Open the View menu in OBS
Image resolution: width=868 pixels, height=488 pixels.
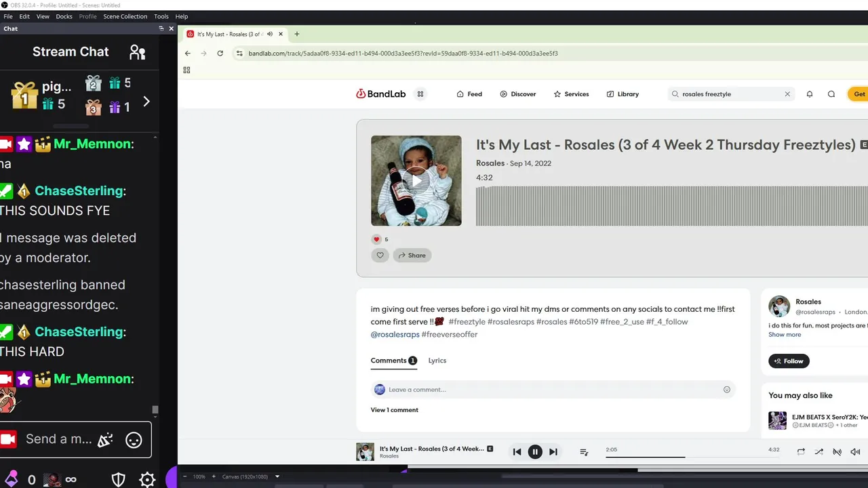[x=43, y=16]
